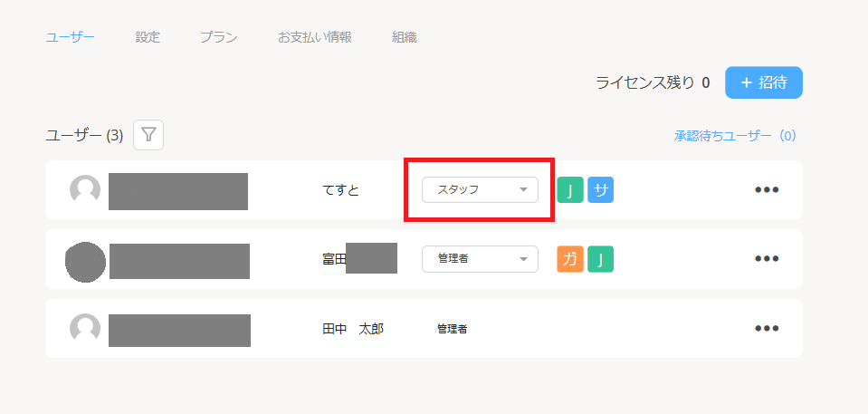This screenshot has width=868, height=414.
Task: Open three-dot menu for てすと user
Action: coord(767,190)
